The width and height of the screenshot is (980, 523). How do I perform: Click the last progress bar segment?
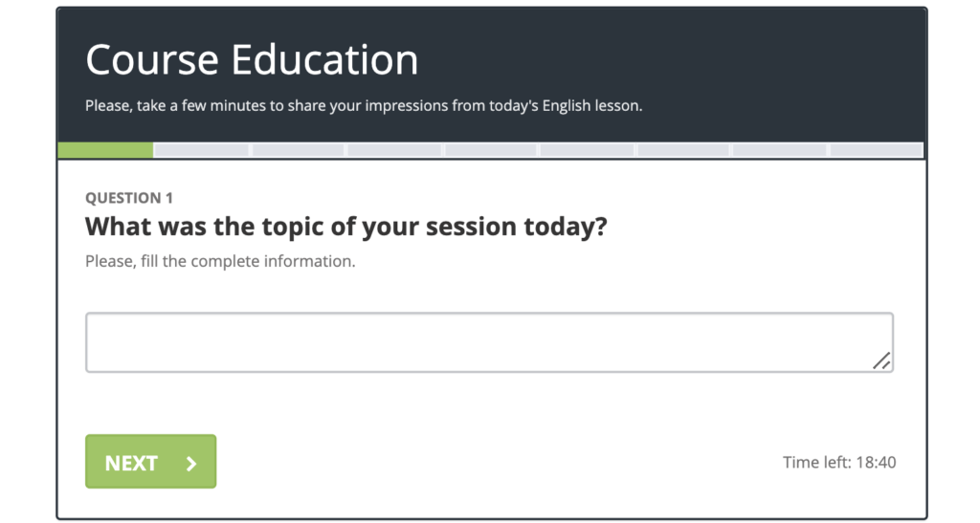coord(876,150)
